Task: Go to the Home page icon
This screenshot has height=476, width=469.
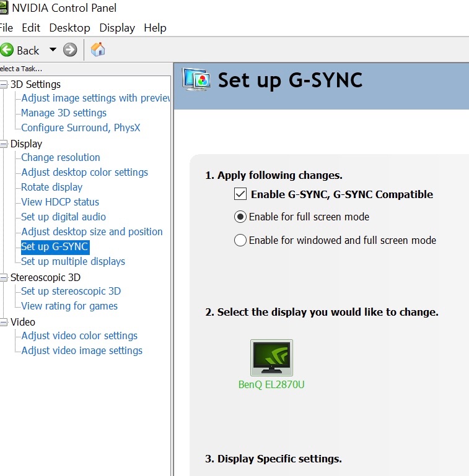Action: 98,50
